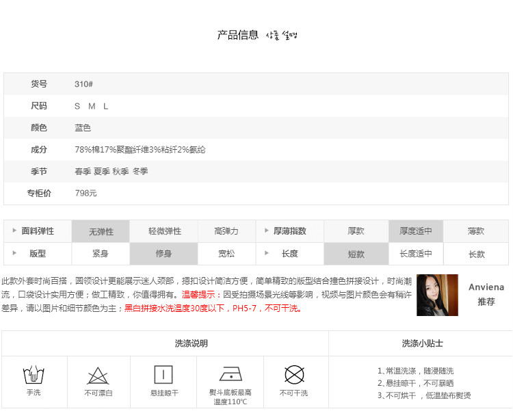Click the 成分 row label
513x420 pixels.
(x=39, y=150)
